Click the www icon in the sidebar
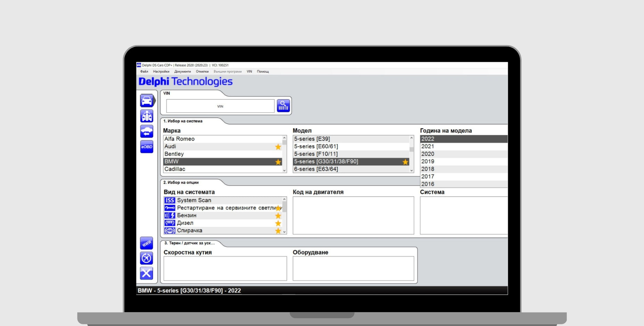Screen dimensions: 644x326 [x=146, y=243]
